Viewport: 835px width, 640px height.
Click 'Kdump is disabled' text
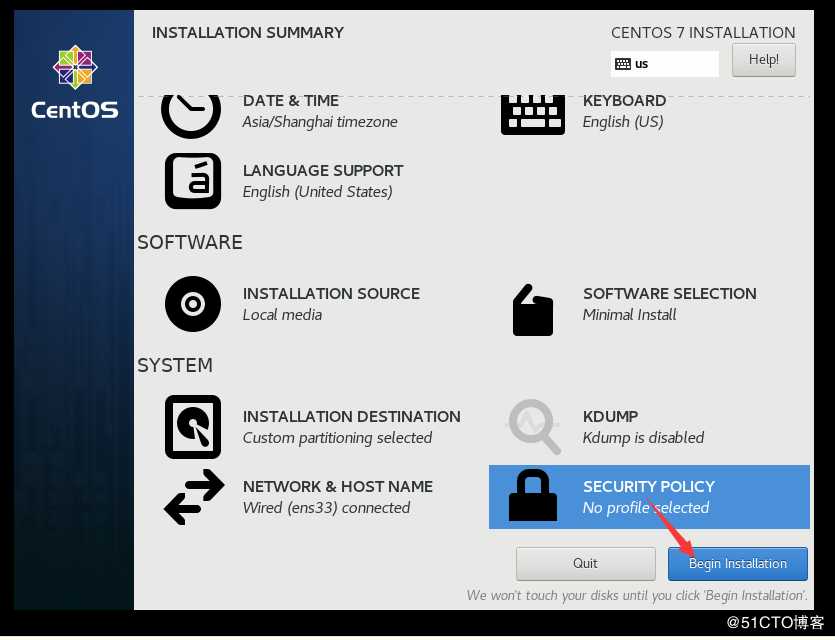pos(643,438)
